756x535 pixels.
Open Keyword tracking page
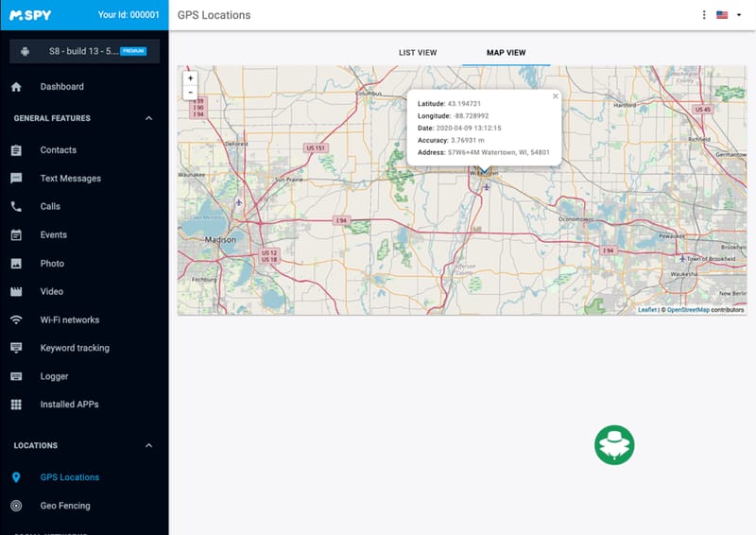point(75,348)
